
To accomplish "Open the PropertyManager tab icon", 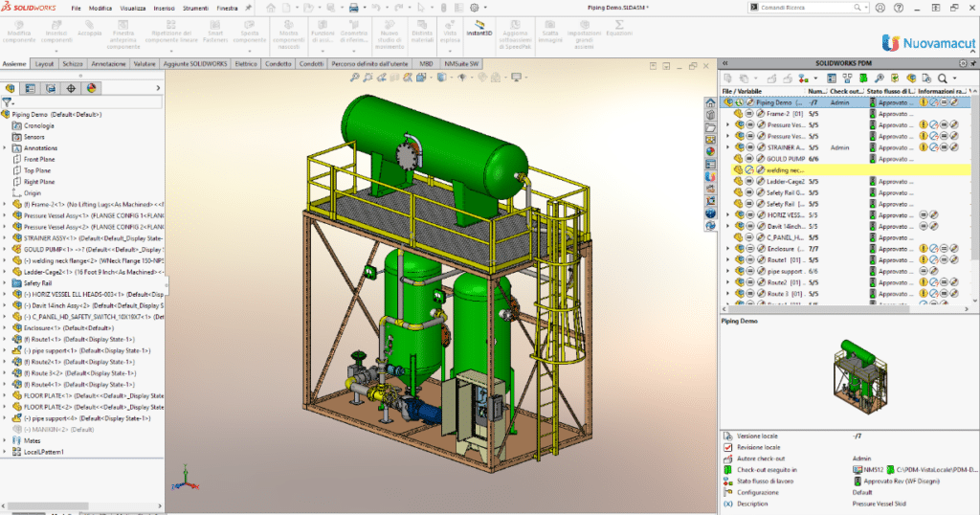I will coord(31,88).
